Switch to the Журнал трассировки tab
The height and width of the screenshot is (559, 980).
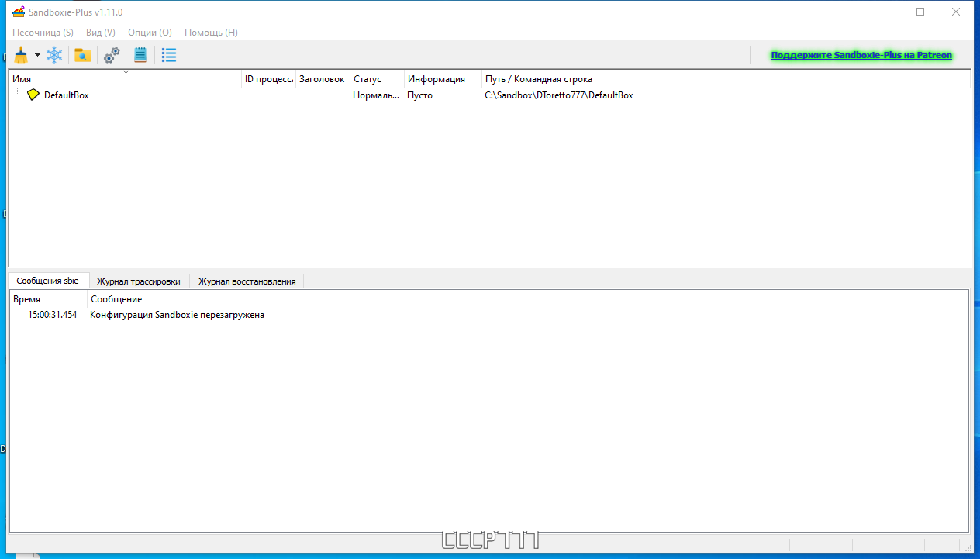[x=139, y=281]
